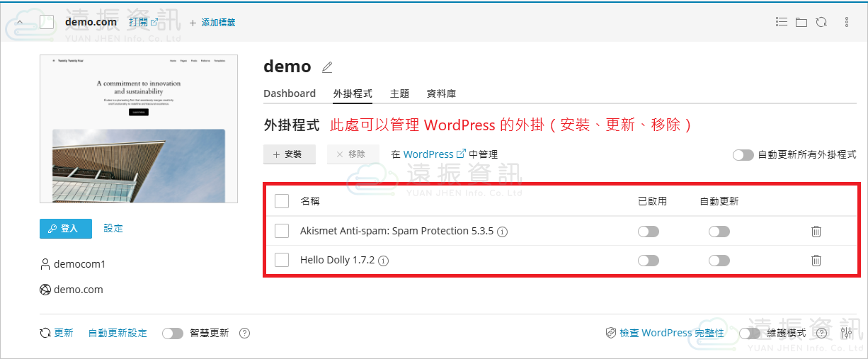868x359 pixels.
Task: Toggle 已啟用 switch for Akismet Anti-spam
Action: click(648, 232)
